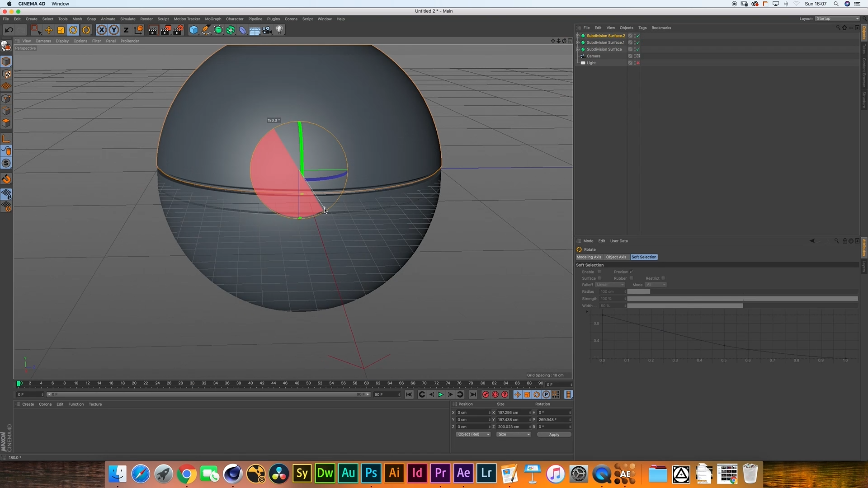The width and height of the screenshot is (868, 488).
Task: Enable the Soft Selection Enable checkbox
Action: tap(599, 272)
